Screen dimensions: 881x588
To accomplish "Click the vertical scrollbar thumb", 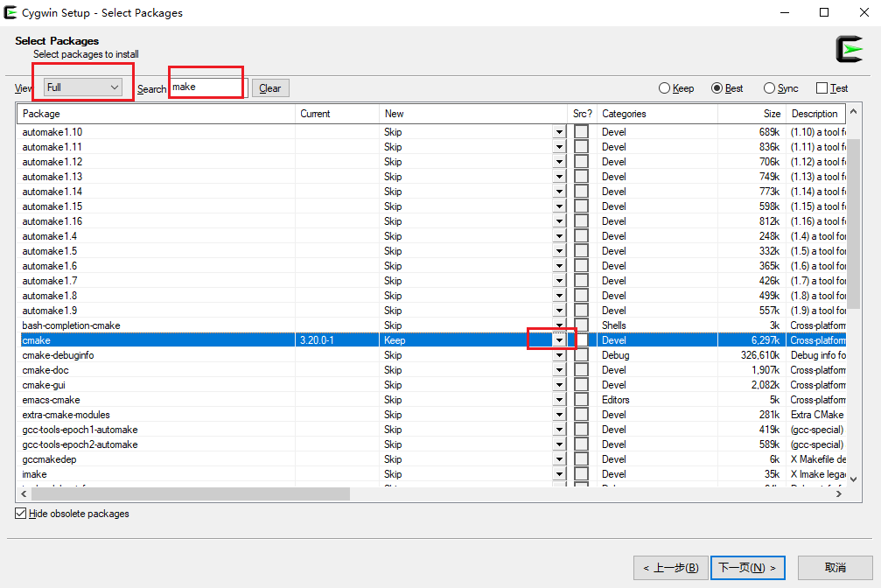I will click(854, 224).
